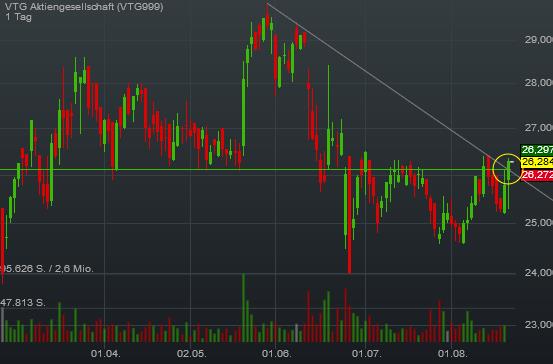Click the 24,00 price axis label
The image size is (553, 364).
[539, 272]
